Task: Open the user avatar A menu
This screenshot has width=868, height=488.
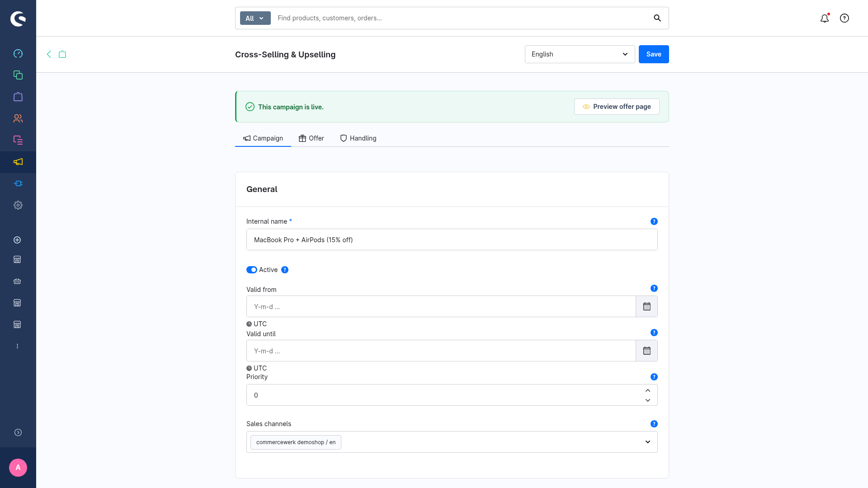Action: point(18,468)
